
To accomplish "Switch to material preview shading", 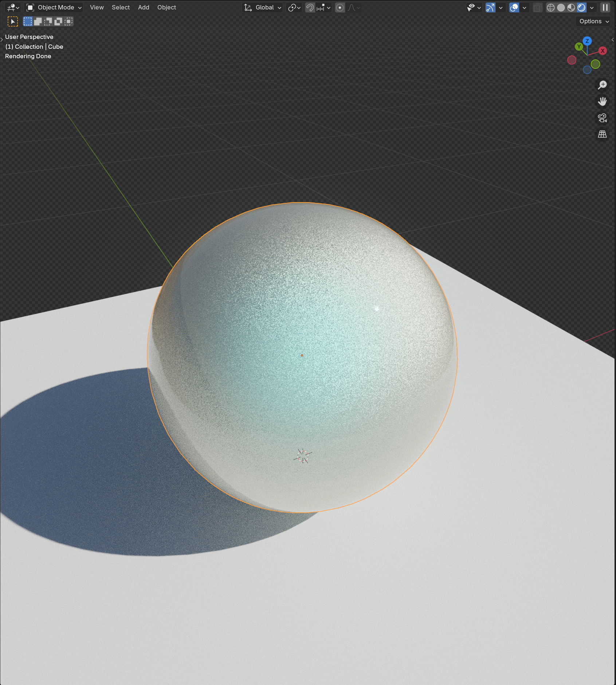I will 571,7.
